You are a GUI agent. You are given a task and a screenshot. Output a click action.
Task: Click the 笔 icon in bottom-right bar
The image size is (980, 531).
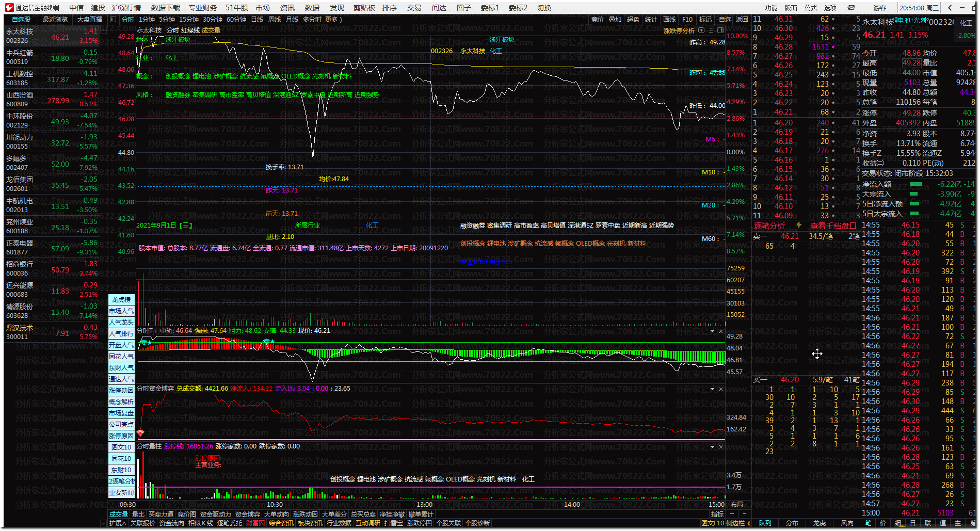[x=868, y=523]
